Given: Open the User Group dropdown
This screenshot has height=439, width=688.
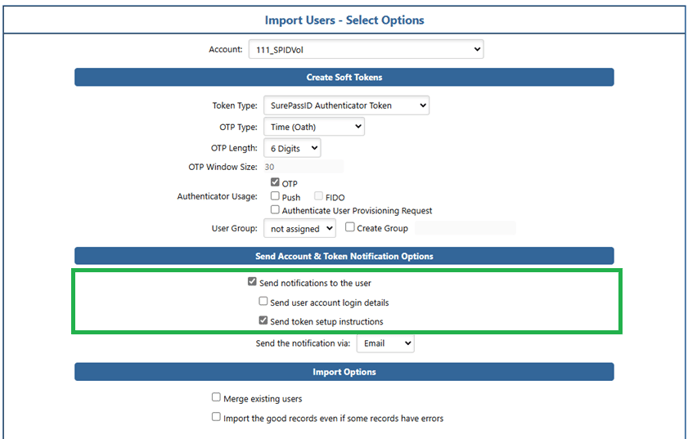Looking at the screenshot, I should coord(300,228).
